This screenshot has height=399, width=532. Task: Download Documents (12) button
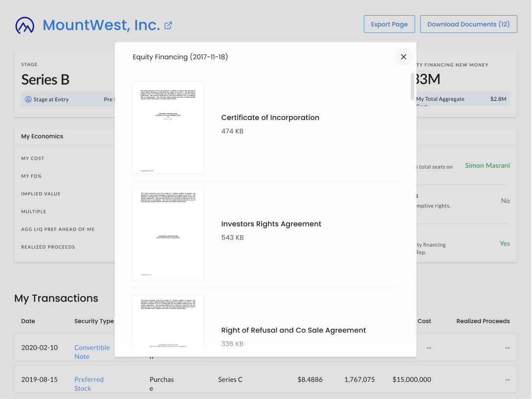(x=468, y=24)
